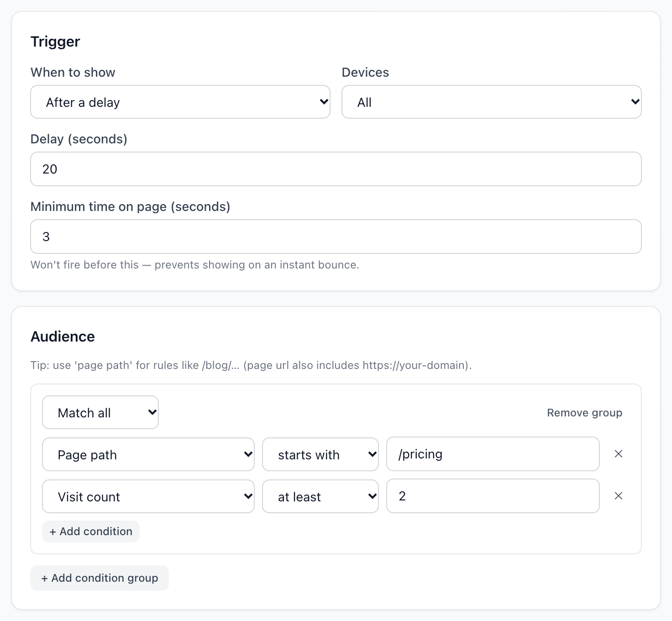This screenshot has height=621, width=672.
Task: Click the Remove group link
Action: (x=584, y=413)
